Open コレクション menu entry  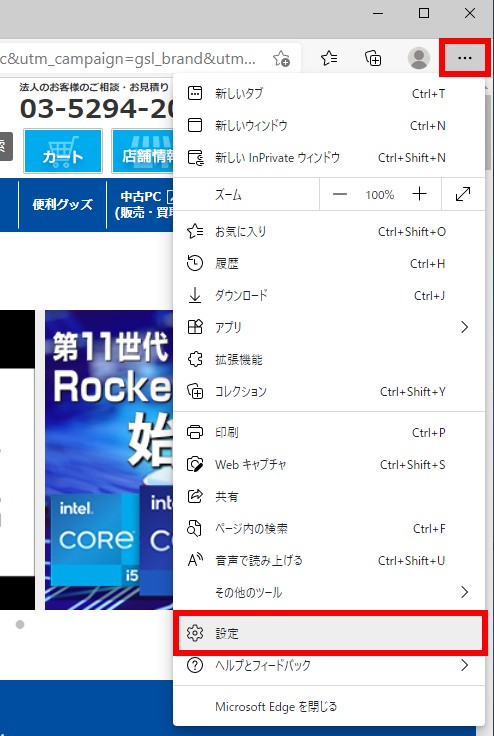329,391
